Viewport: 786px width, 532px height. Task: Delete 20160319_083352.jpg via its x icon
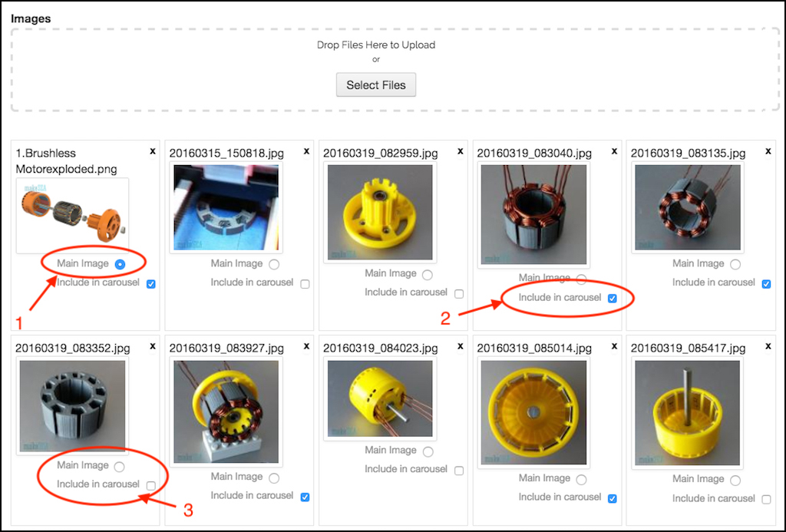(153, 346)
